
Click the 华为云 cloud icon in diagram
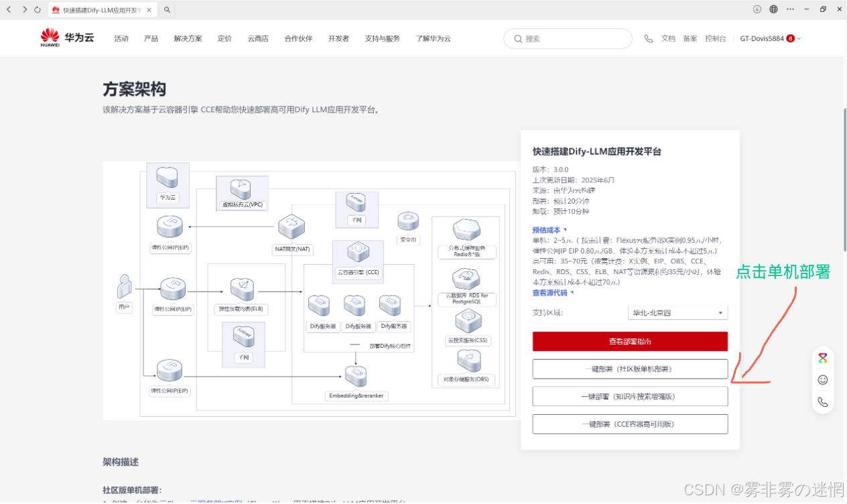168,178
